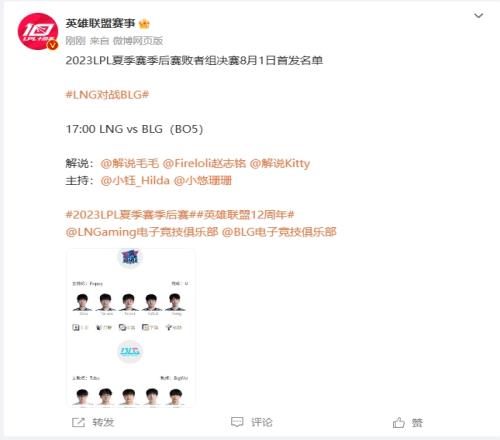Screen dimensions: 500x440
Task: Open @解说毛毛 mention
Action: pos(130,163)
